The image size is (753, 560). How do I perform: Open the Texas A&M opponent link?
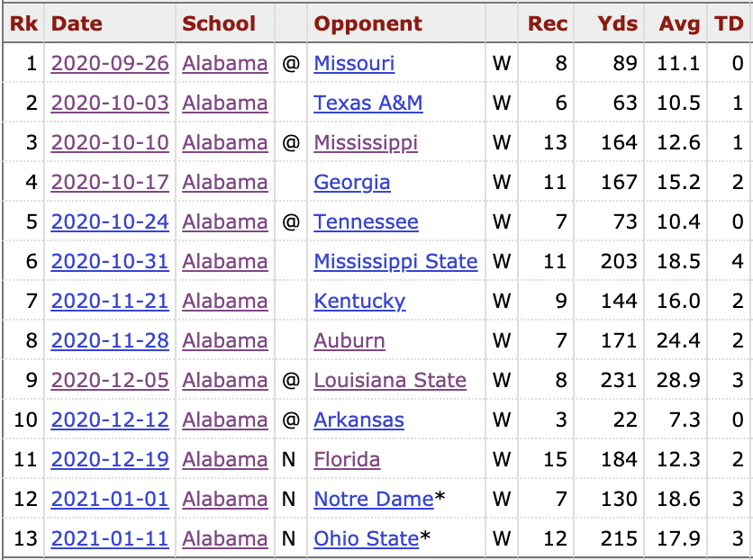point(367,104)
